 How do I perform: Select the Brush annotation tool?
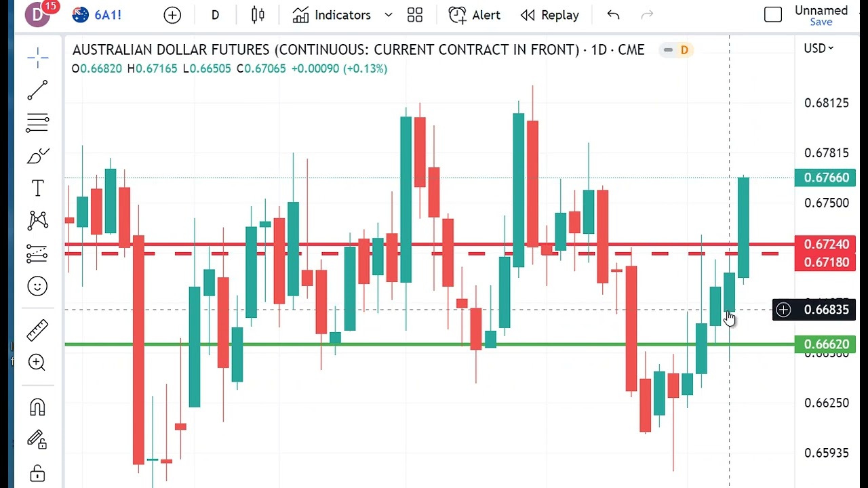point(37,155)
